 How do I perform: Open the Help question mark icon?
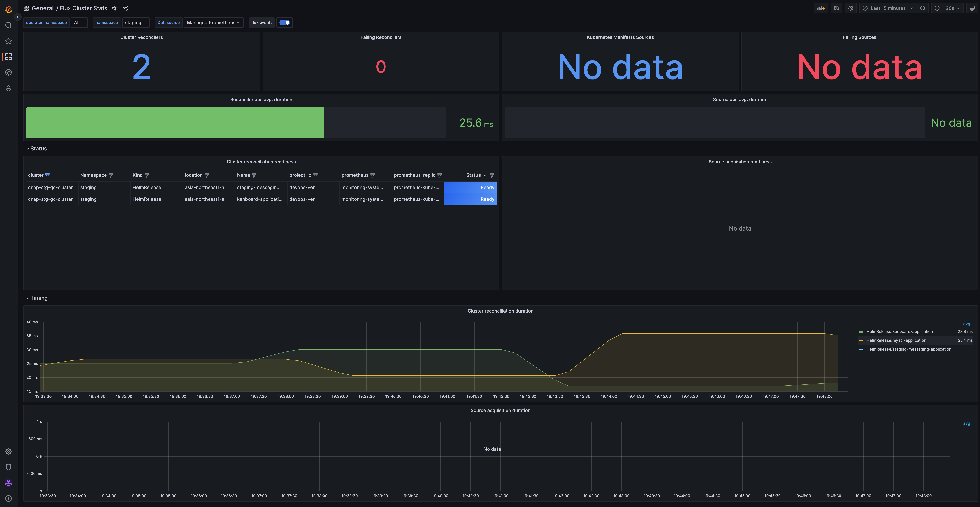pyautogui.click(x=8, y=499)
